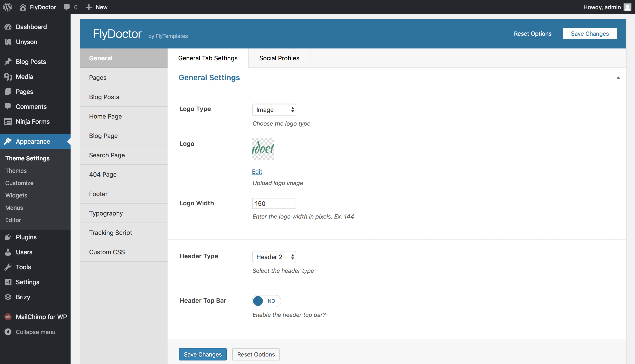Image resolution: width=635 pixels, height=364 pixels.
Task: Open the 404 Page options section
Action: tap(124, 174)
